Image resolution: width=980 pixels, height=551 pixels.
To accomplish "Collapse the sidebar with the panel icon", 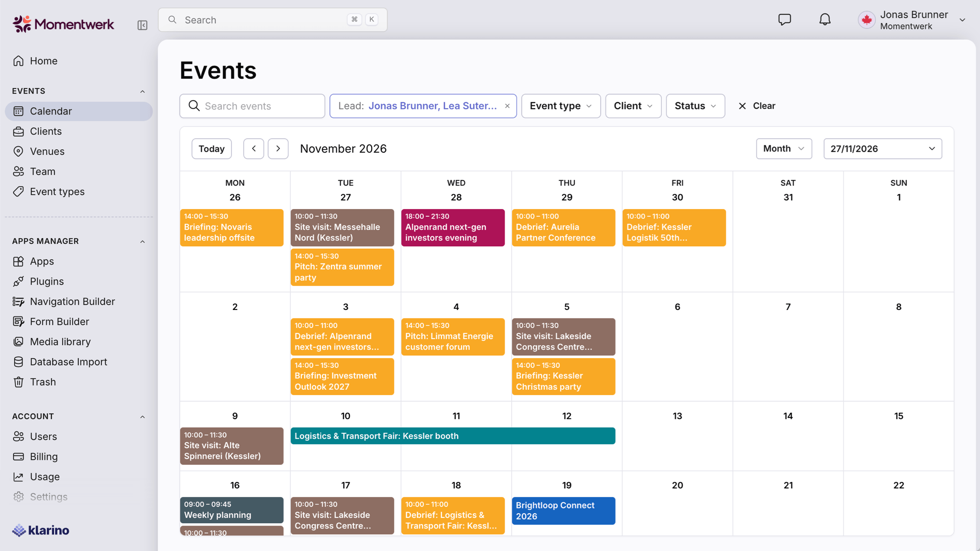I will [x=142, y=25].
